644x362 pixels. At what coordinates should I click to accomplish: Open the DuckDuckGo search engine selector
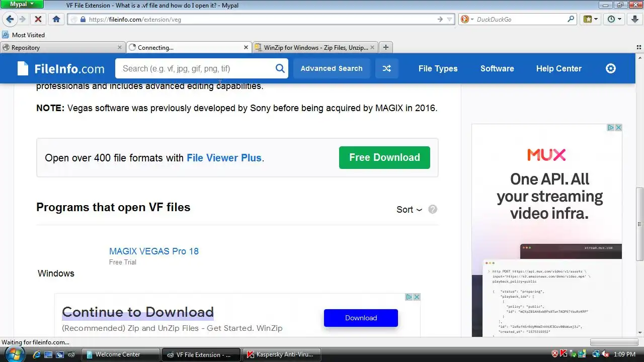tap(467, 19)
